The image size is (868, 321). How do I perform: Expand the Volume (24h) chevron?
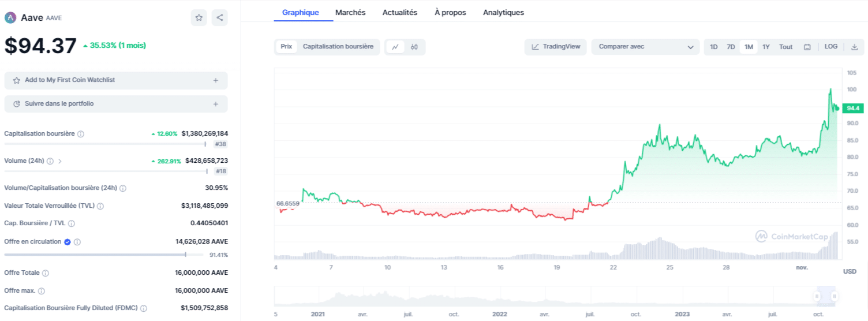click(x=60, y=161)
